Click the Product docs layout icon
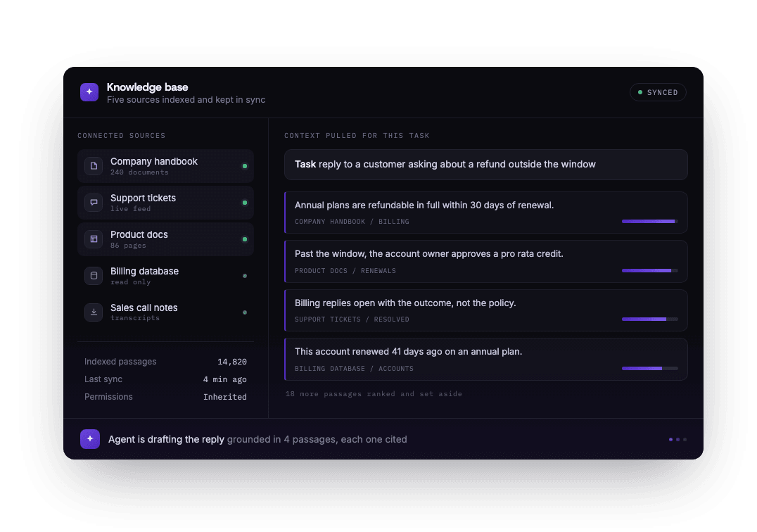 94,239
